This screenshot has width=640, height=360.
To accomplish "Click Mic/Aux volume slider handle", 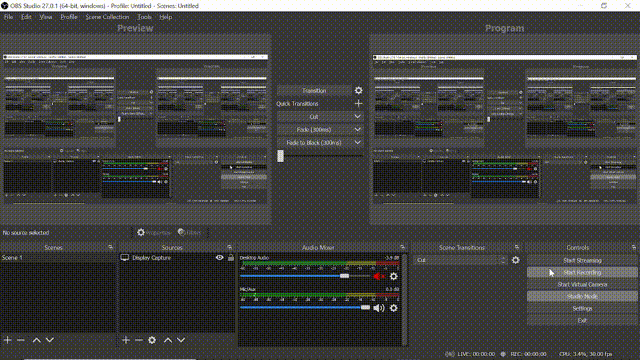I will 365,308.
